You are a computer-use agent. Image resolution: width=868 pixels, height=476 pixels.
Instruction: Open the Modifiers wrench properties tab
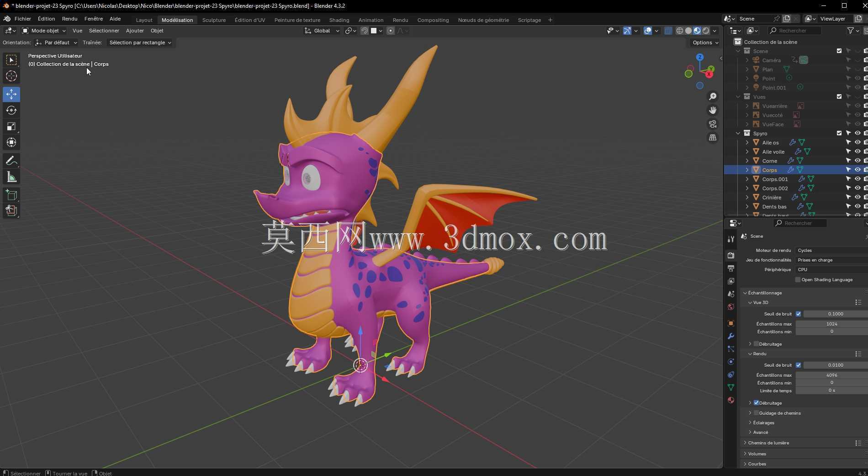click(731, 336)
